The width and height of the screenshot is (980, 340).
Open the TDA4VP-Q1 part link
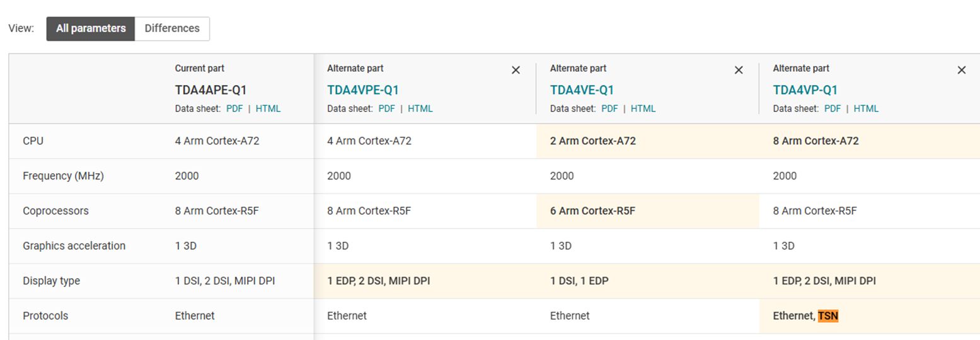click(805, 90)
